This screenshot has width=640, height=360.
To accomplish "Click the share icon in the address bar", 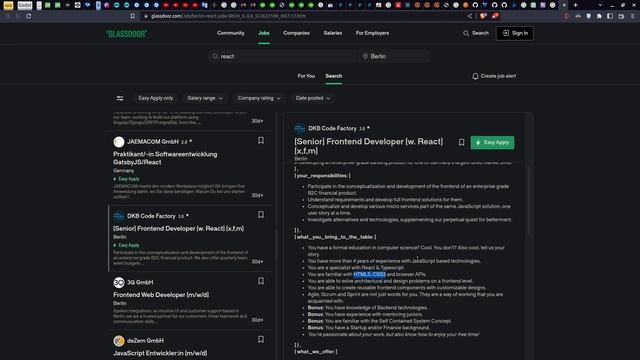I will [470, 16].
